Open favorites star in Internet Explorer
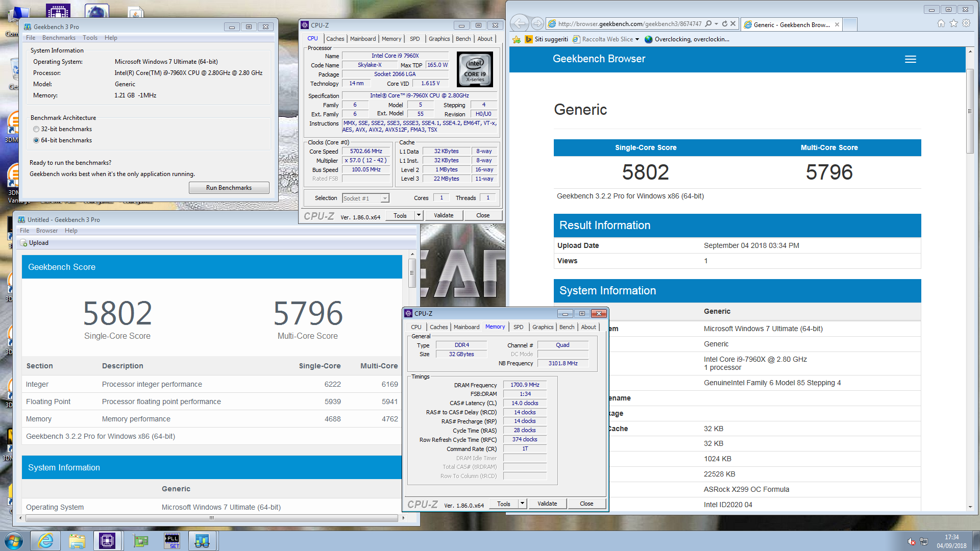Viewport: 980px width, 551px height. pyautogui.click(x=953, y=23)
